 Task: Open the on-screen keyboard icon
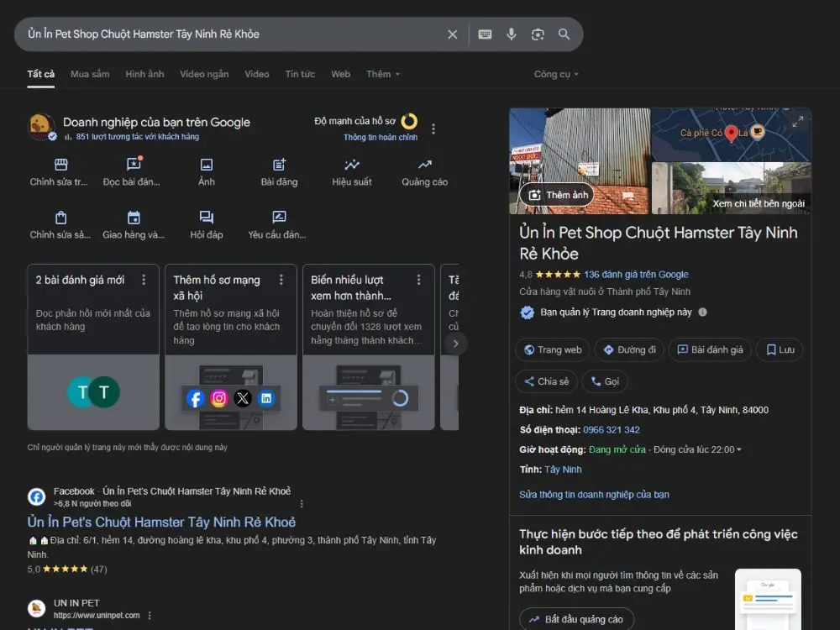point(485,34)
